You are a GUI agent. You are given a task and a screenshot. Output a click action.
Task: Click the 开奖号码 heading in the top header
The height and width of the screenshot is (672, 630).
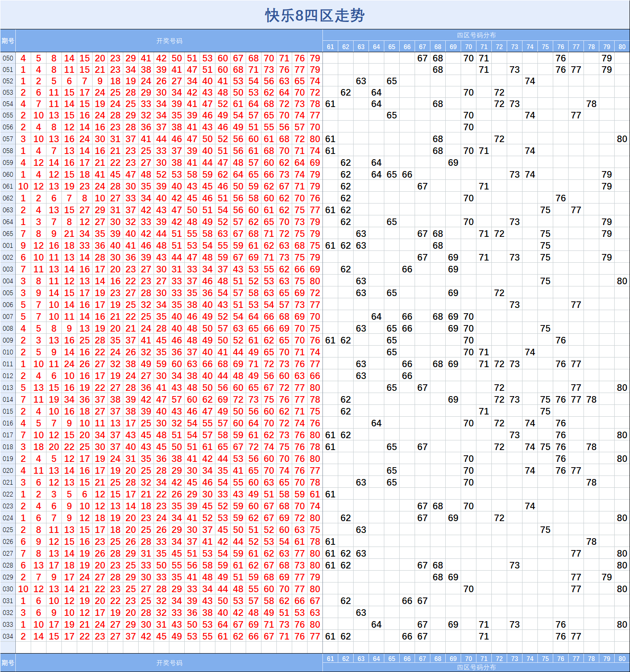pyautogui.click(x=169, y=41)
